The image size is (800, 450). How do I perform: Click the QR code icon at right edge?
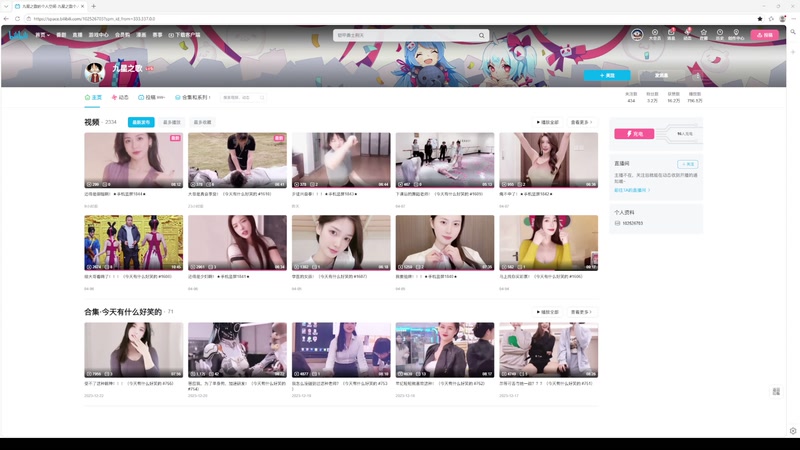(x=777, y=391)
